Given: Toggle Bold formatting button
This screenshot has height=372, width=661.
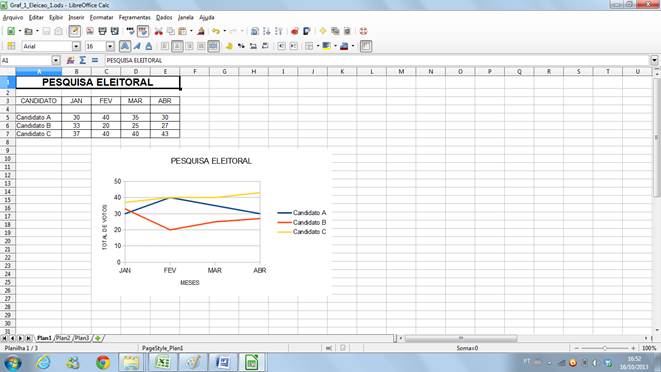Looking at the screenshot, I should tap(125, 46).
